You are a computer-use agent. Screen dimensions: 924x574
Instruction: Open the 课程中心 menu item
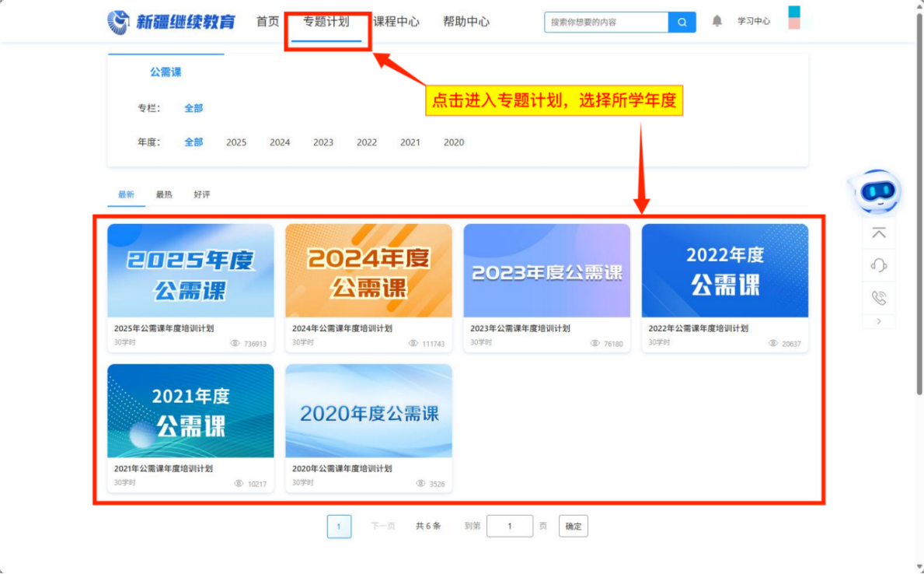coord(396,22)
